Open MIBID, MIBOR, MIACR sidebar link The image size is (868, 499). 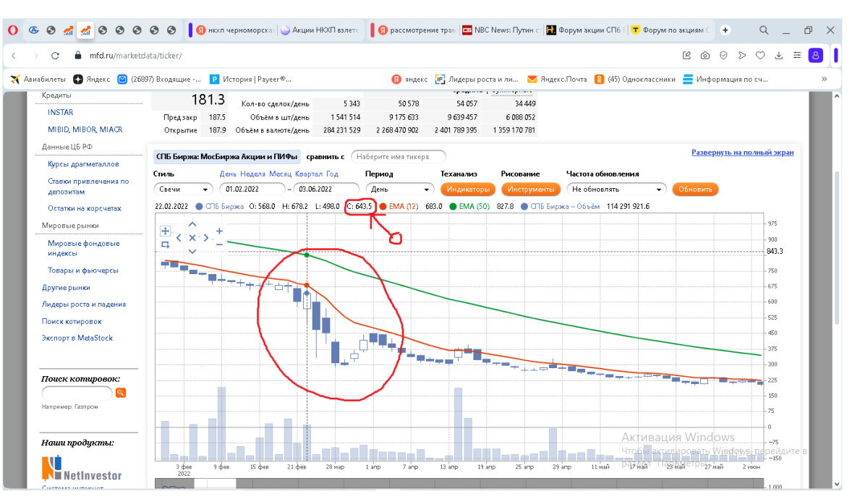pos(85,129)
